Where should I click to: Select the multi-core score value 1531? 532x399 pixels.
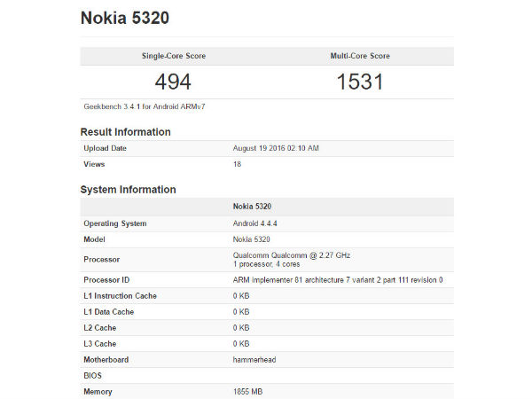click(360, 82)
